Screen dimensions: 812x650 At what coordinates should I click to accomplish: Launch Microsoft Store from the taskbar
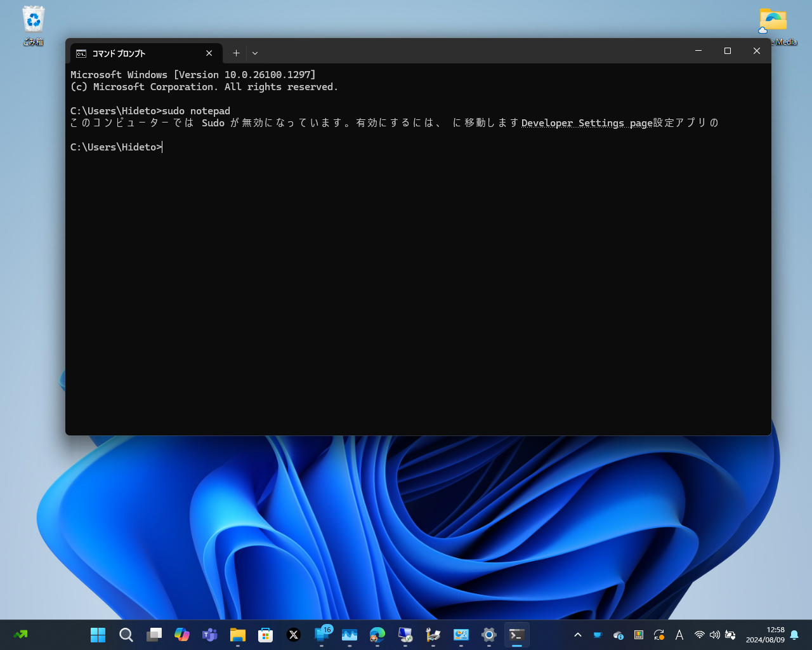(265, 634)
